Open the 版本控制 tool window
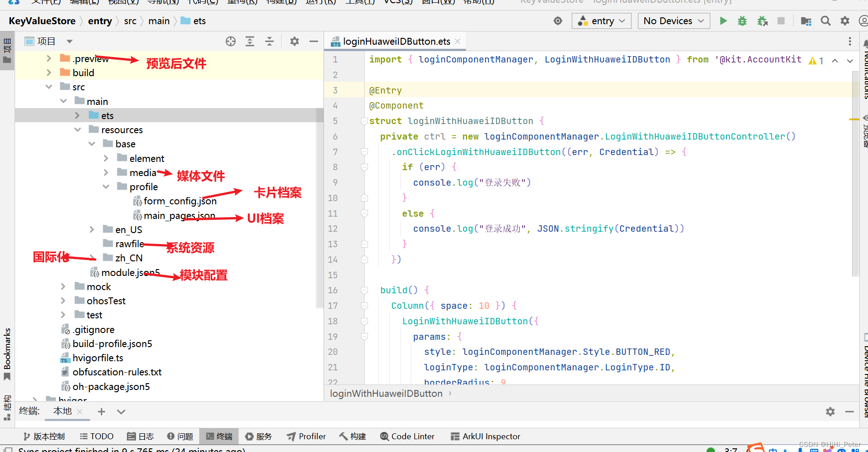Viewport: 868px width, 452px height. point(44,436)
